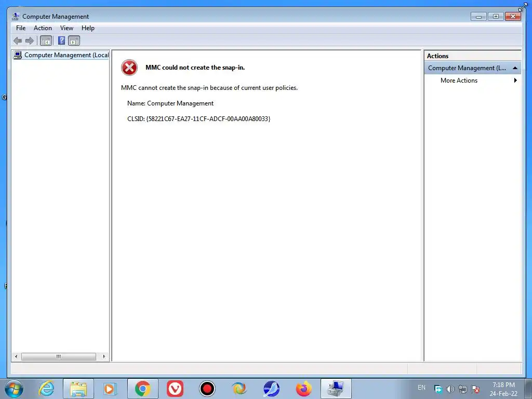The image size is (532, 399).
Task: Click the red record circle taskbar icon
Action: (207, 389)
